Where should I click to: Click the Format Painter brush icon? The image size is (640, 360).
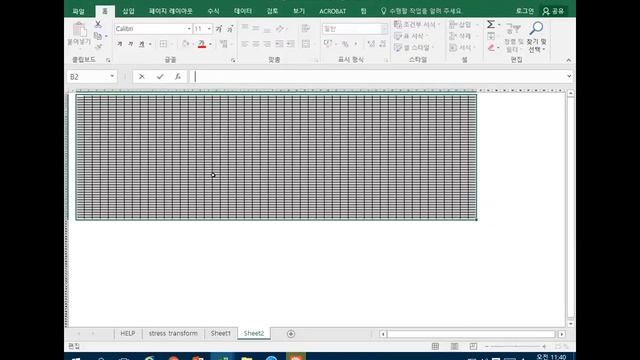click(98, 47)
